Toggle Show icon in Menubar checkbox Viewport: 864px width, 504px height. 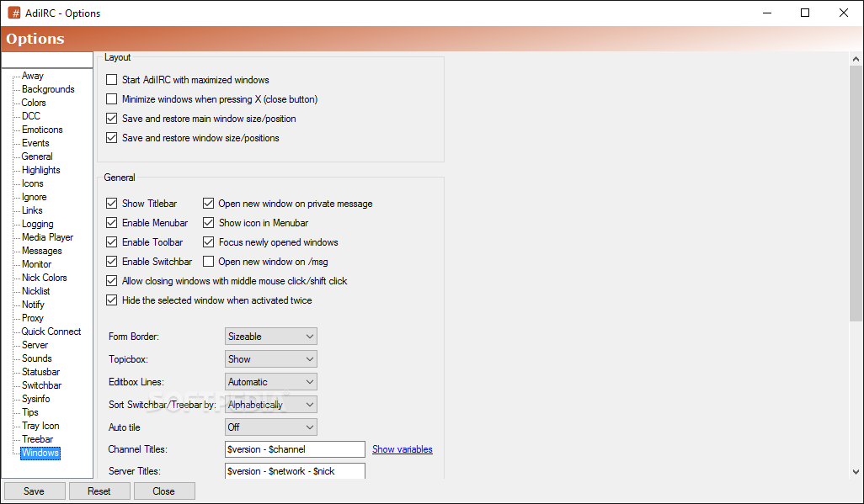(x=208, y=222)
